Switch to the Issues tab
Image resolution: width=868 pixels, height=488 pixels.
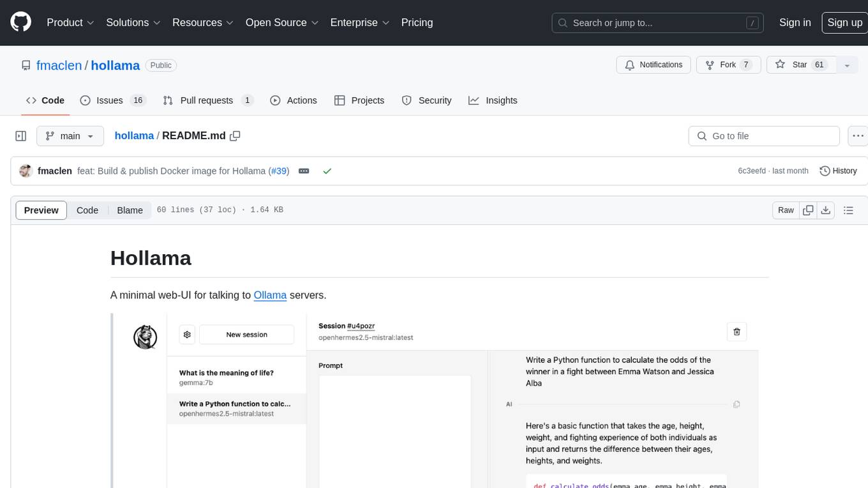(113, 100)
